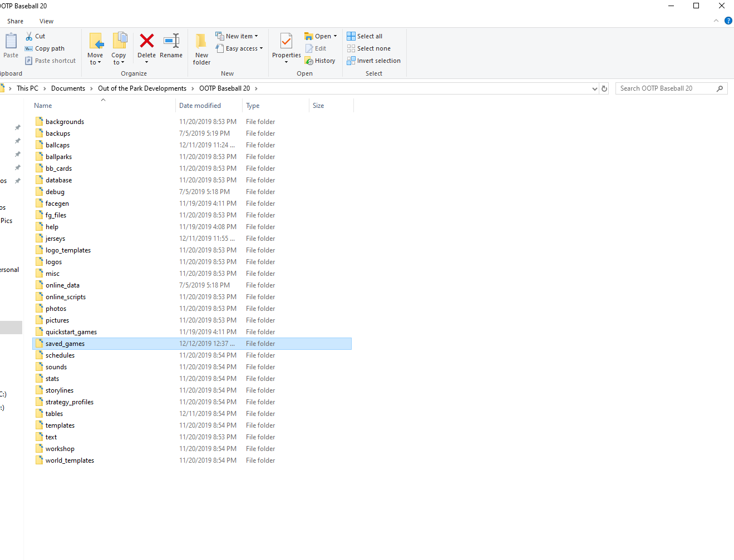Select the world_templates folder

70,460
